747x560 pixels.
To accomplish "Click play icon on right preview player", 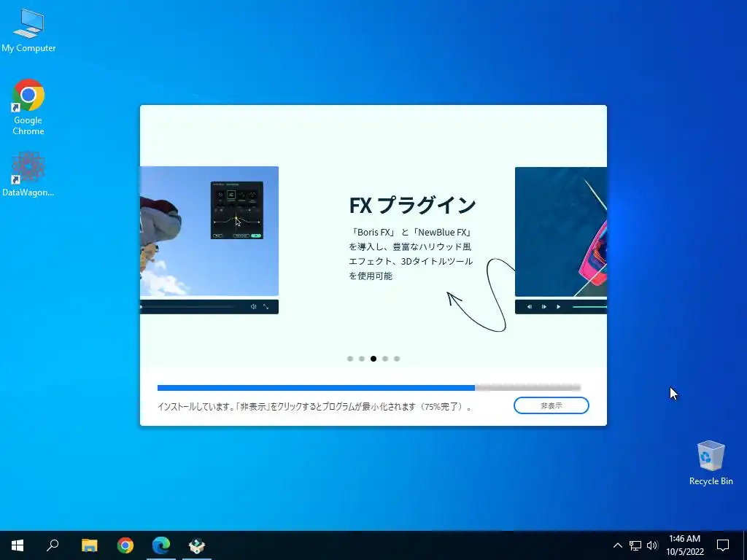I will pyautogui.click(x=558, y=307).
